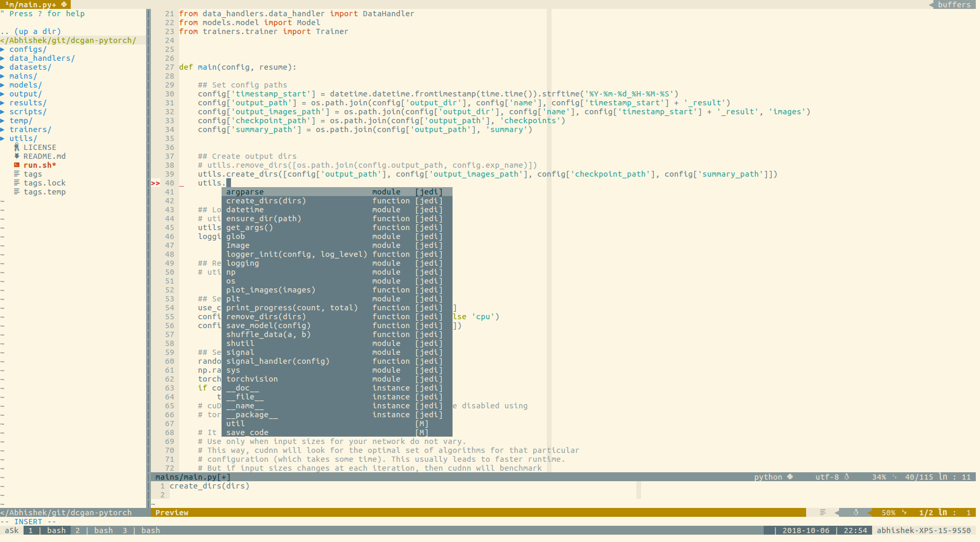Click tmux clock 22:54
The image size is (980, 542).
[x=855, y=530]
